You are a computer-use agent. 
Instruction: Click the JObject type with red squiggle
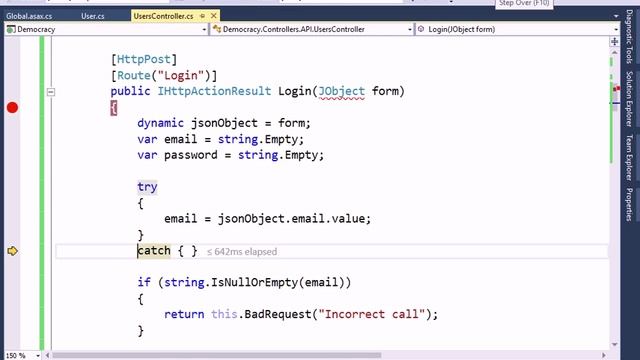341,91
